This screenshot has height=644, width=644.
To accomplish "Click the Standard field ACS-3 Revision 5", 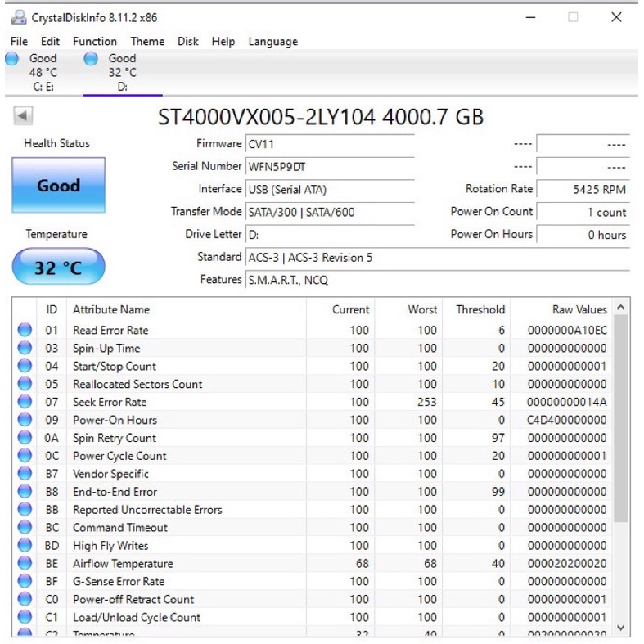I will tap(438, 258).
